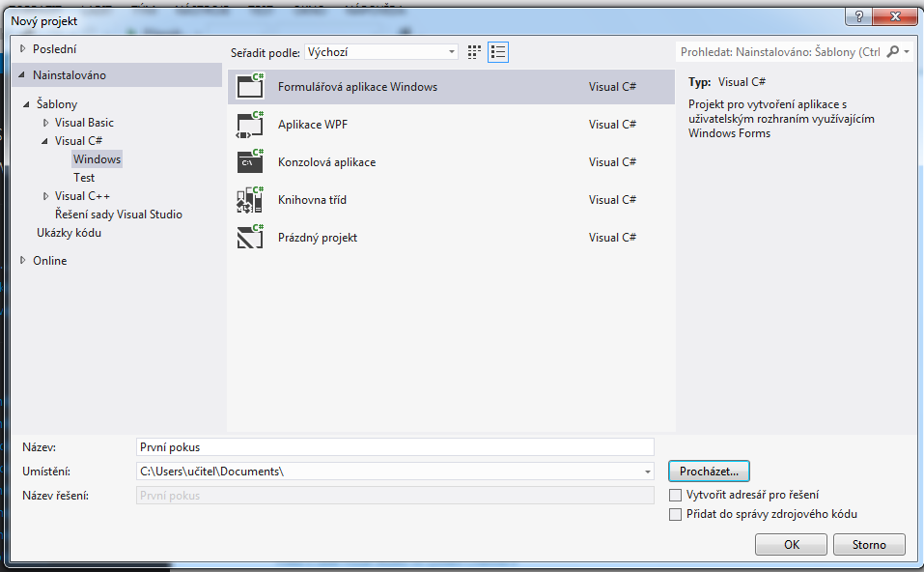Collapse the Visual C# node

pyautogui.click(x=44, y=141)
